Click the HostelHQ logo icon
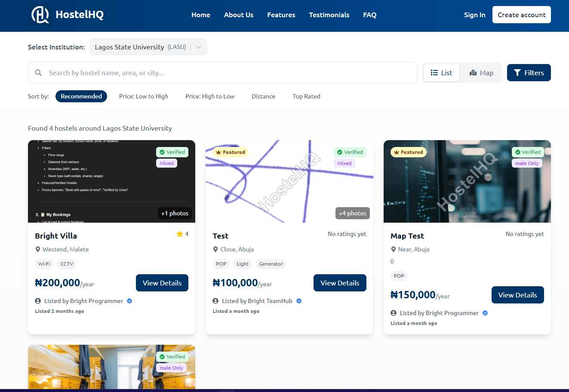 point(40,15)
